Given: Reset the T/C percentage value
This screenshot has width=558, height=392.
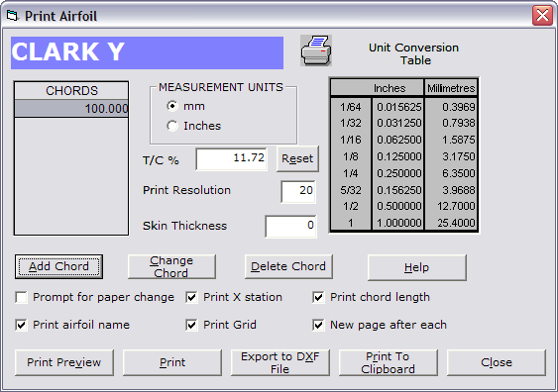Looking at the screenshot, I should point(297,158).
